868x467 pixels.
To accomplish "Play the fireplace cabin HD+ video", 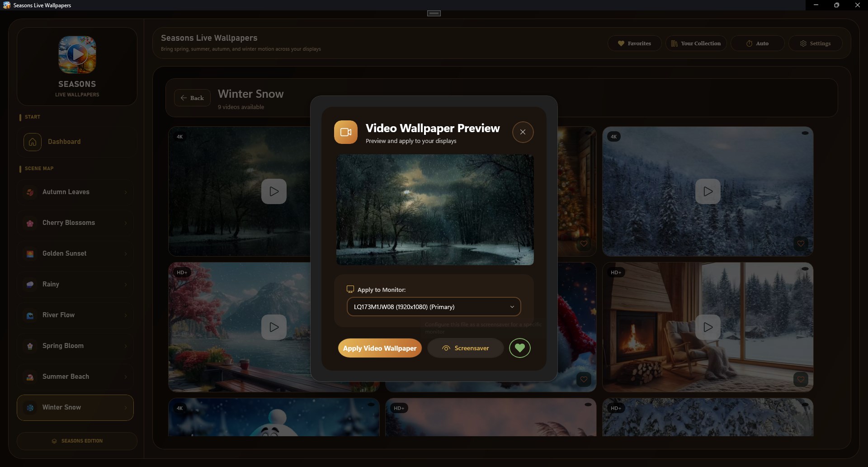I will [708, 327].
